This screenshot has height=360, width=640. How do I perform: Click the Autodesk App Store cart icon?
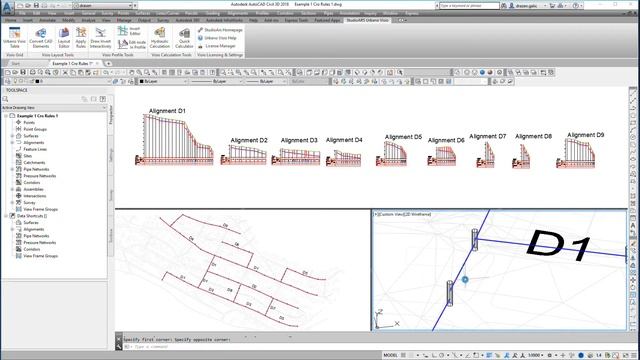pos(552,6)
